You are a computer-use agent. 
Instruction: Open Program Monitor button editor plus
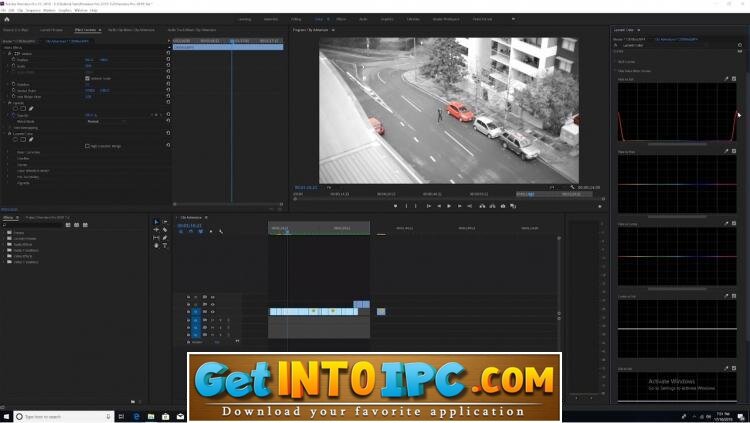click(600, 206)
